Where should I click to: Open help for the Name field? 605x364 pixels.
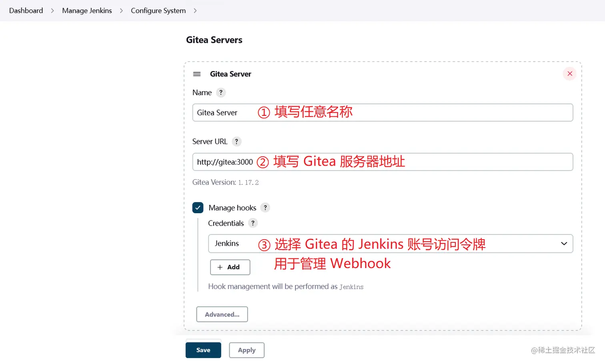[x=221, y=92]
